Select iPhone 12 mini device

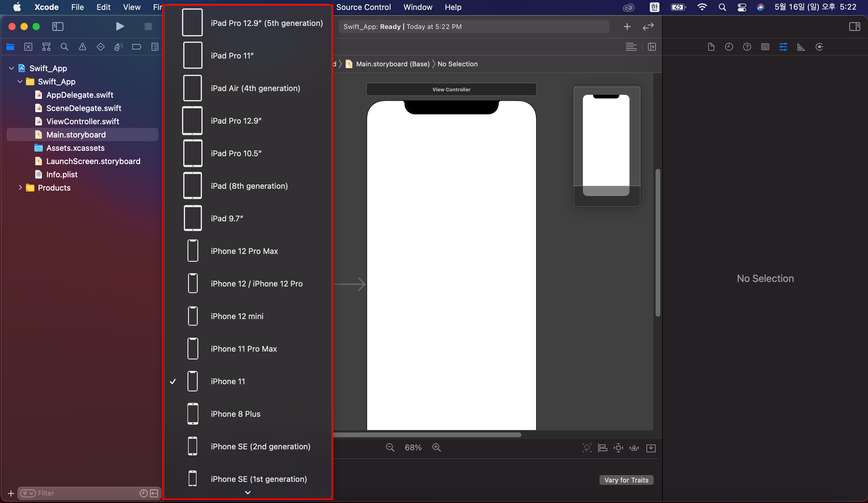click(x=237, y=316)
